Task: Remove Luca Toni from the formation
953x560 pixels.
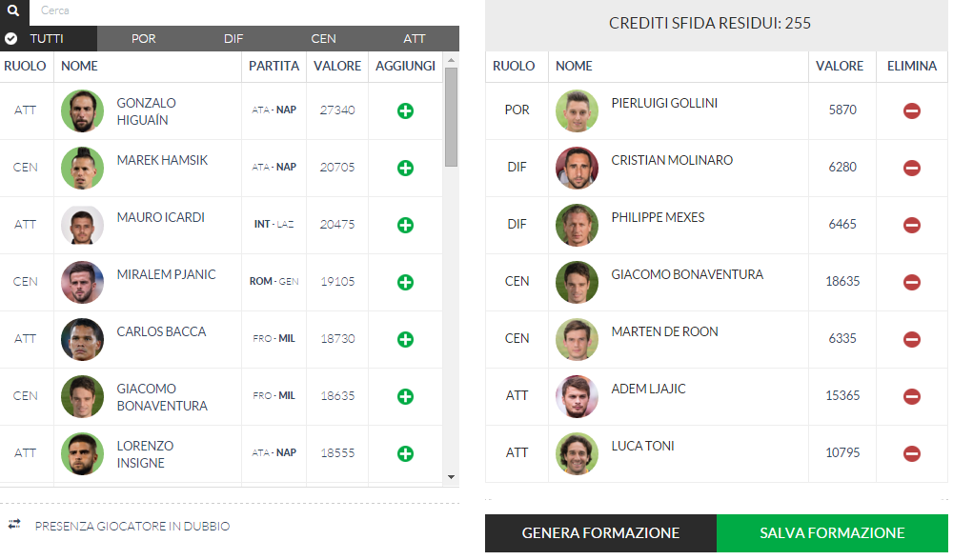Action: pos(912,453)
